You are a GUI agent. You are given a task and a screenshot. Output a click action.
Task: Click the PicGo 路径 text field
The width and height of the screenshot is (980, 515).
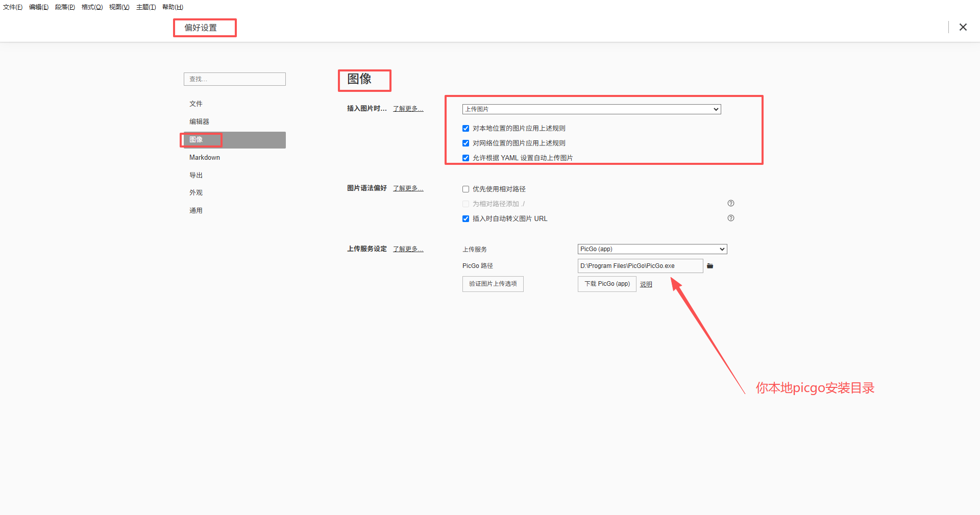(641, 266)
